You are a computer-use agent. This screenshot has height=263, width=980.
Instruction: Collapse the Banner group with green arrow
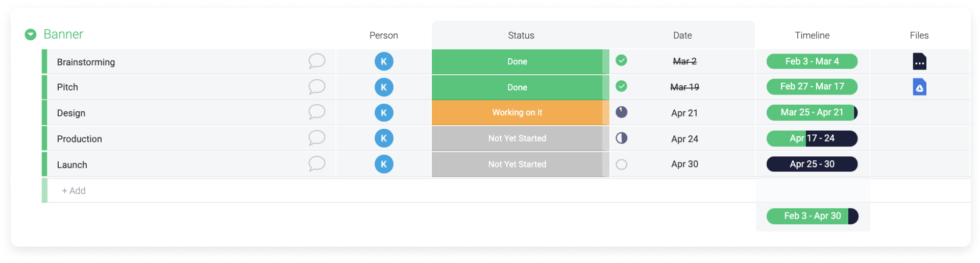pos(31,34)
